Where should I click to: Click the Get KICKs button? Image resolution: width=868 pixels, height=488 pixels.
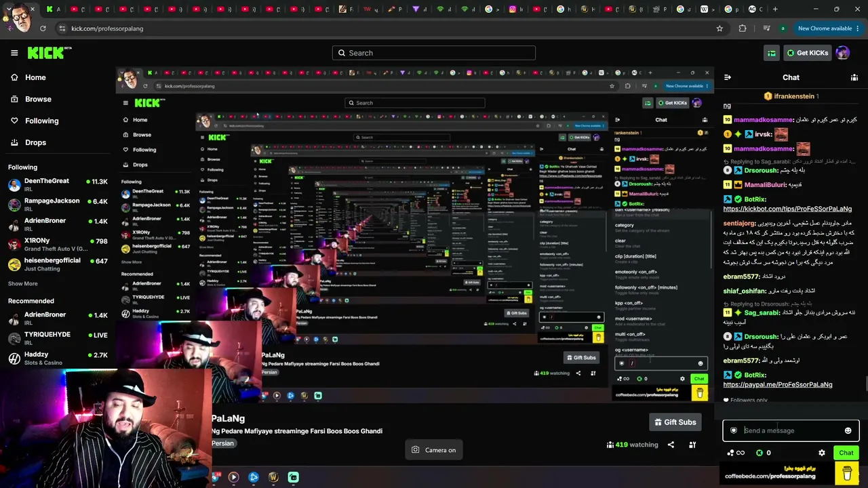[807, 53]
